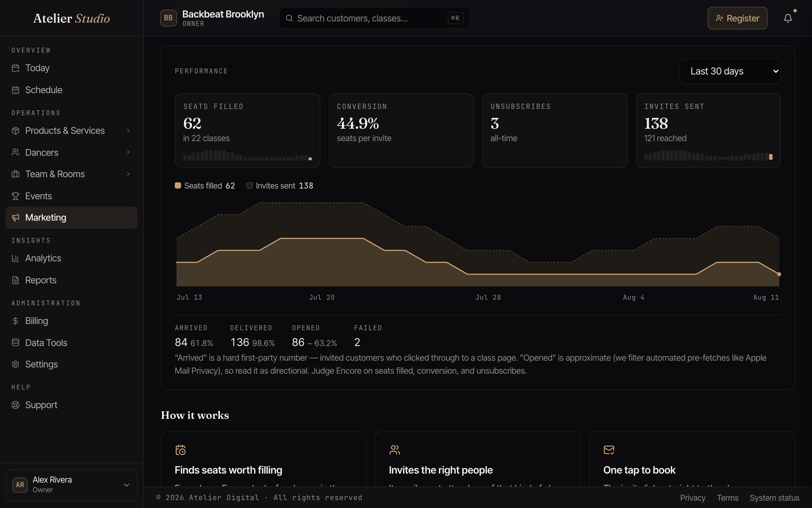812x508 pixels.
Task: Open Reports under Insights
Action: pos(71,280)
